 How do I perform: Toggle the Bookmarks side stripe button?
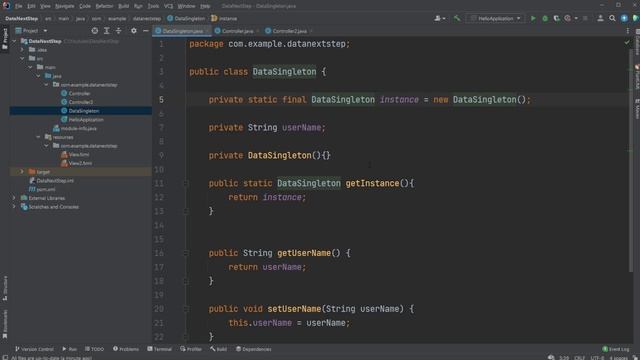5,324
